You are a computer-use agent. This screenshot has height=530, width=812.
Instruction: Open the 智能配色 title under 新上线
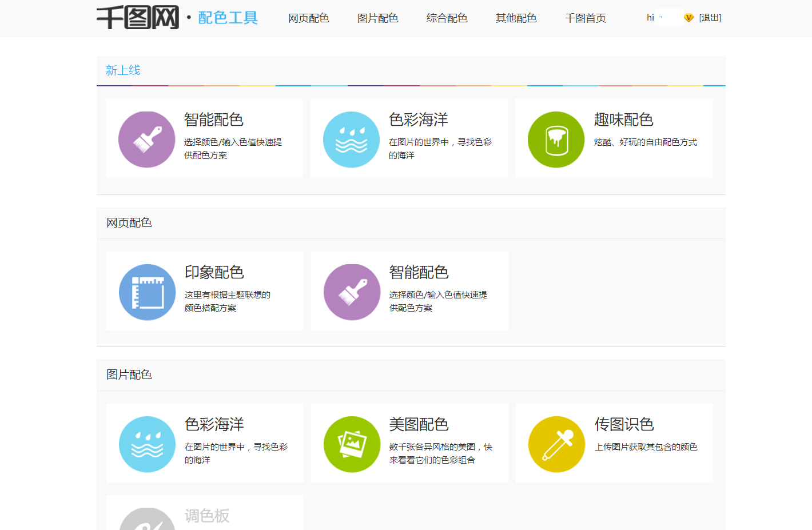point(214,119)
